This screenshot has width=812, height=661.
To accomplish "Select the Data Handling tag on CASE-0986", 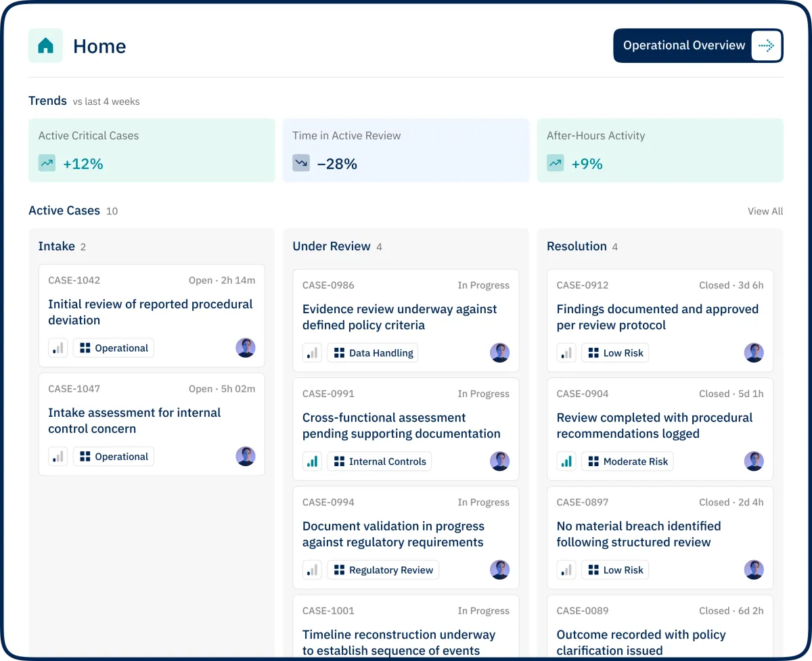I will [373, 352].
